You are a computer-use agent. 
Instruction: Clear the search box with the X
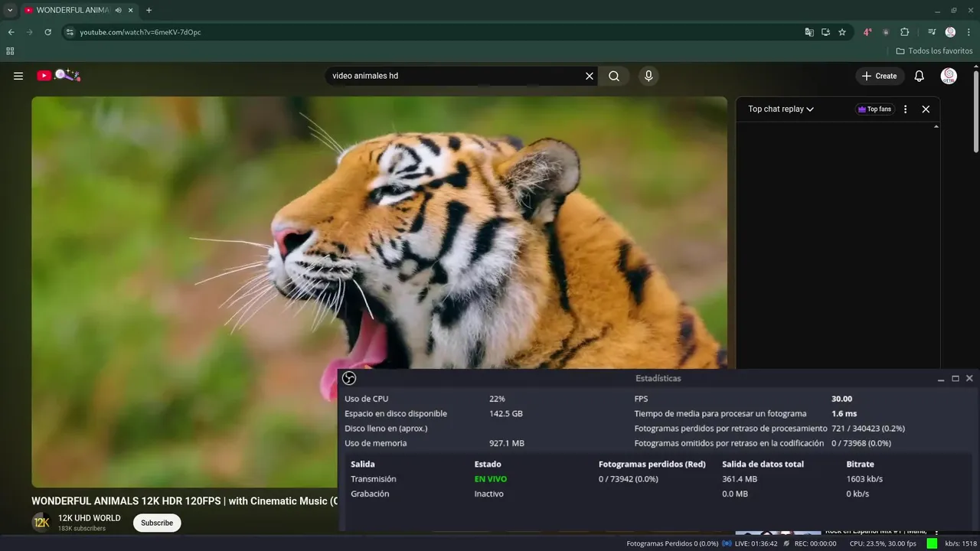[x=590, y=76]
